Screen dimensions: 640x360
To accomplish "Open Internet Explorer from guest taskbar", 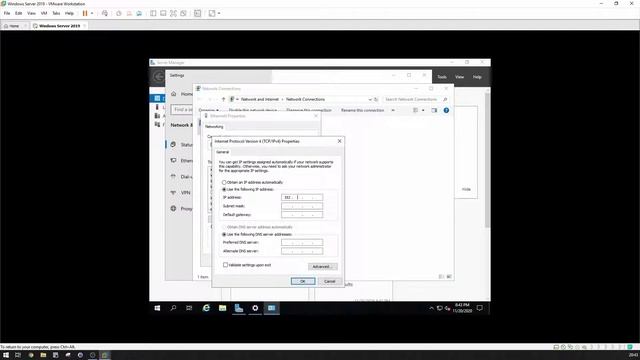I will [206, 308].
